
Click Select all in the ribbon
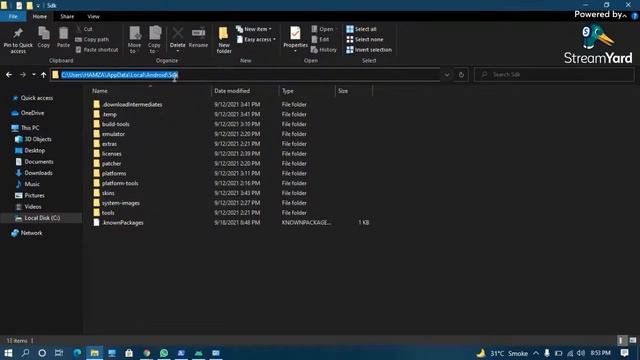click(x=362, y=29)
